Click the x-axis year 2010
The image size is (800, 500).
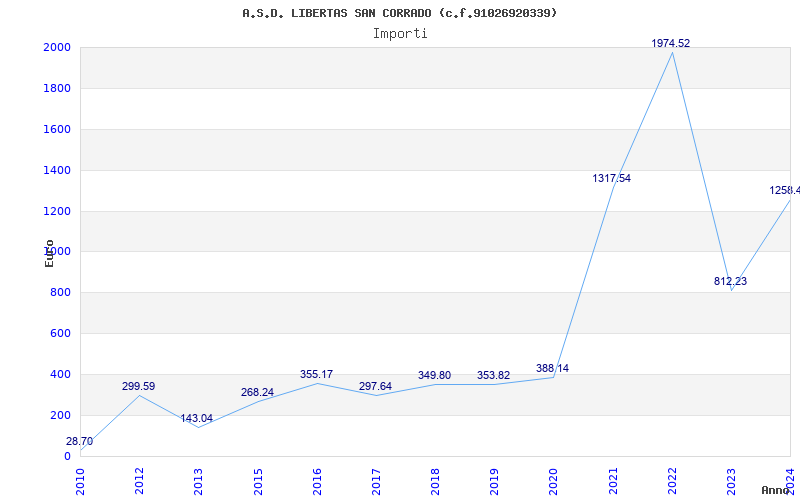80,482
